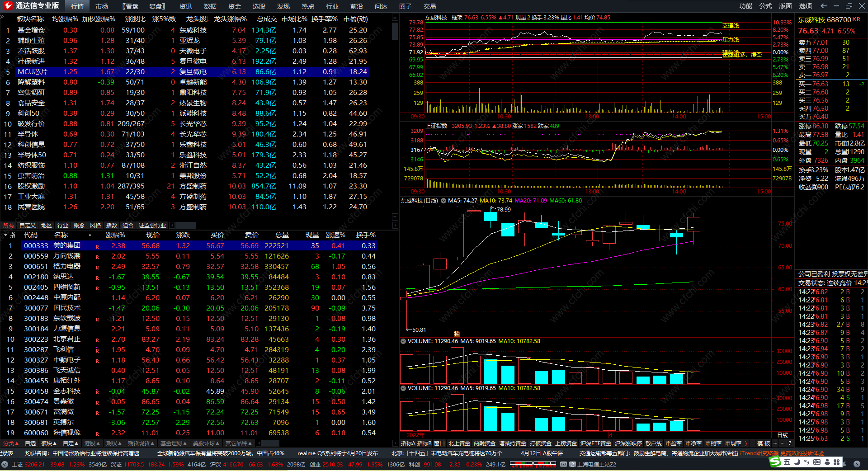Expand the 其它品种▲ category menu
Screen dimensions: 868x471
coord(239,443)
